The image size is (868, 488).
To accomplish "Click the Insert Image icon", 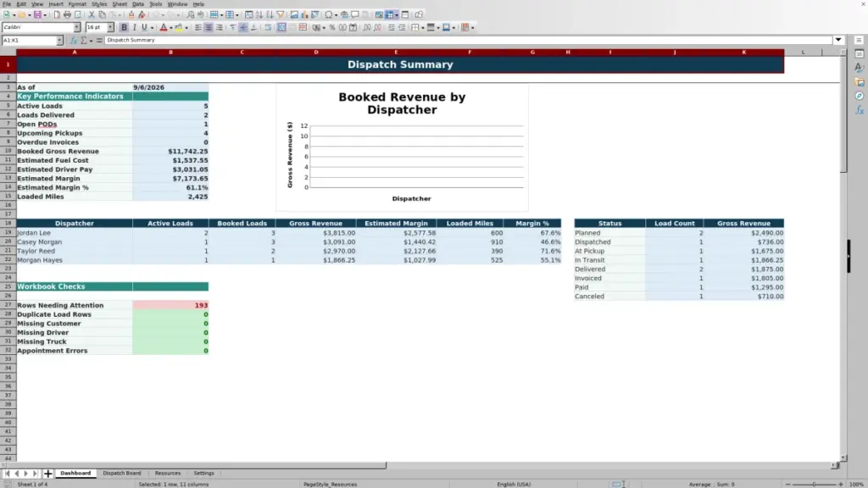I will pos(294,14).
